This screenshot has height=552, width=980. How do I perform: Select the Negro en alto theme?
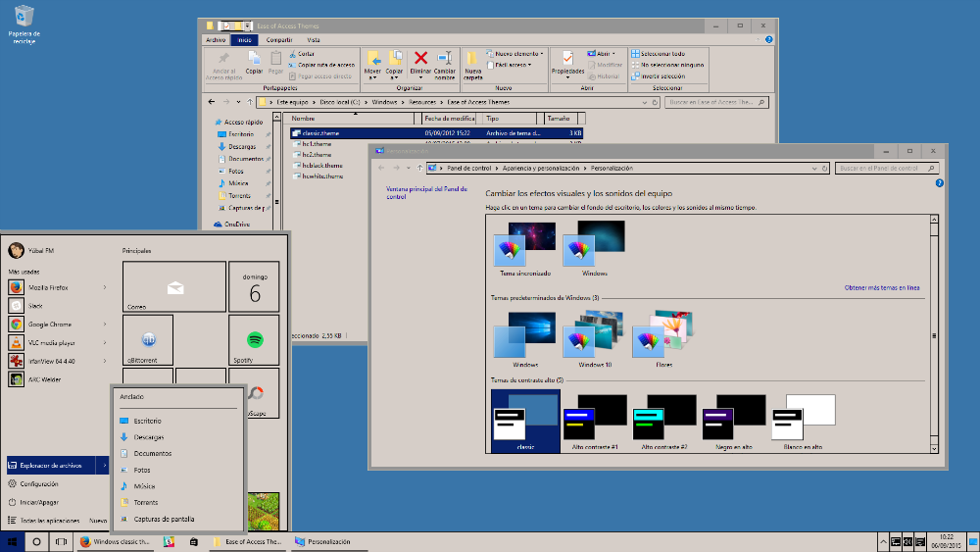pos(734,422)
